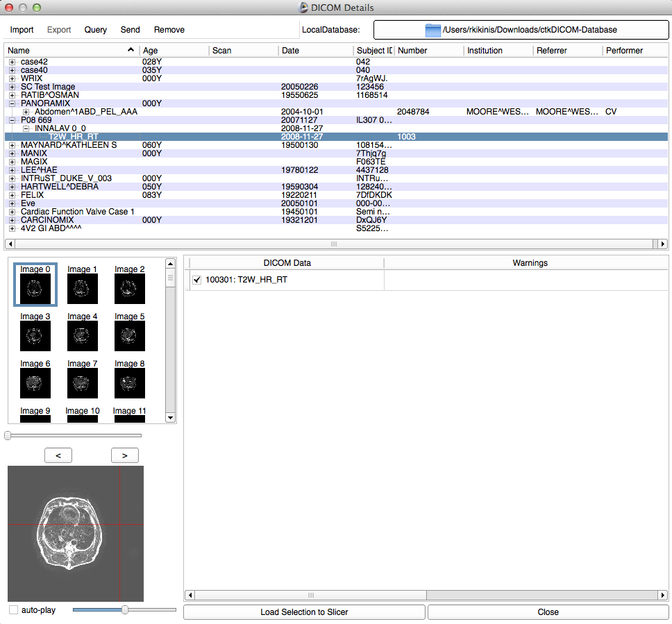Enable the auto-play checkbox
The image size is (672, 624).
tap(14, 610)
